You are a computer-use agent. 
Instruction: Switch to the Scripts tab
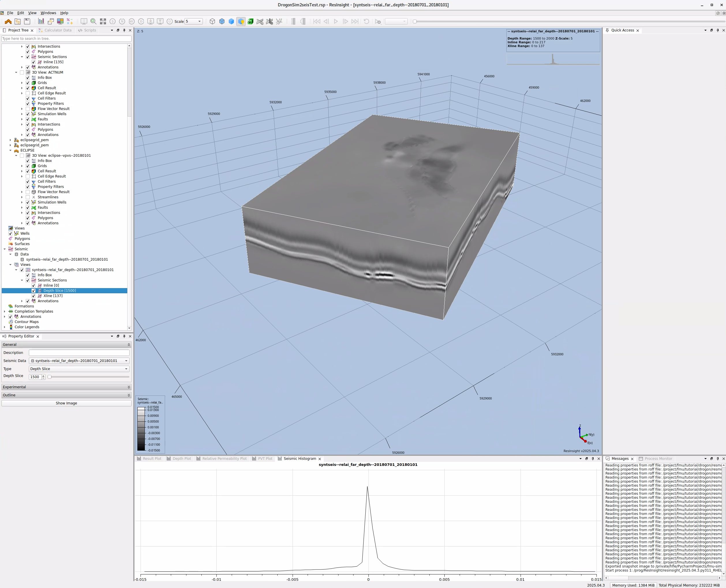87,30
